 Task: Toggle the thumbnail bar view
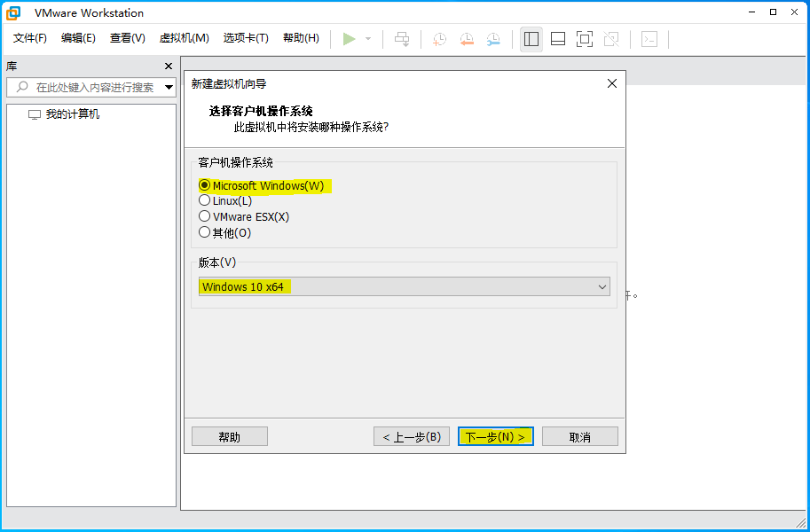point(558,39)
